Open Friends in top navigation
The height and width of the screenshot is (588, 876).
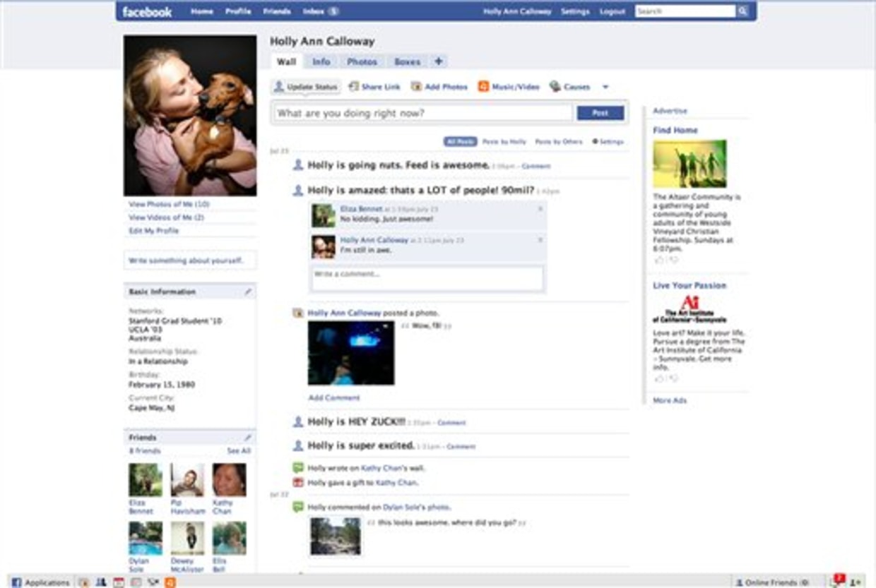click(277, 11)
